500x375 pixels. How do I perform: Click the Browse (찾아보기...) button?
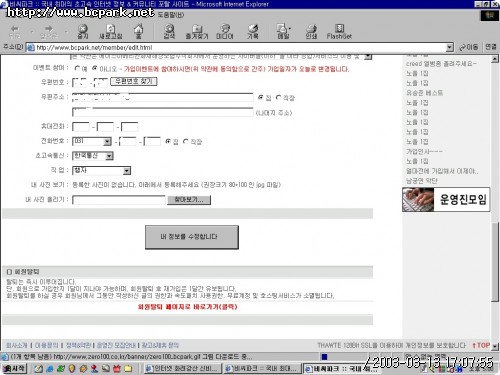point(189,200)
